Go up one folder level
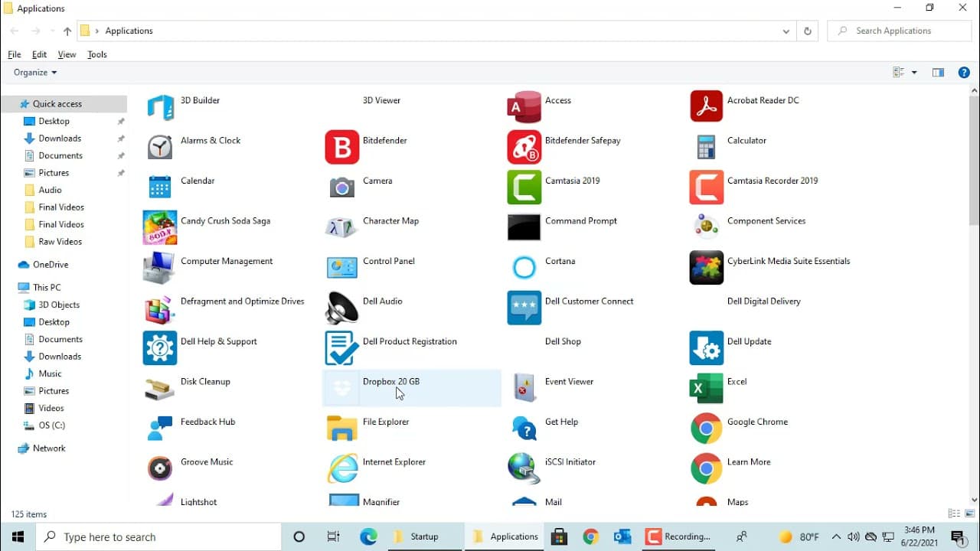The image size is (980, 551). pyautogui.click(x=67, y=31)
